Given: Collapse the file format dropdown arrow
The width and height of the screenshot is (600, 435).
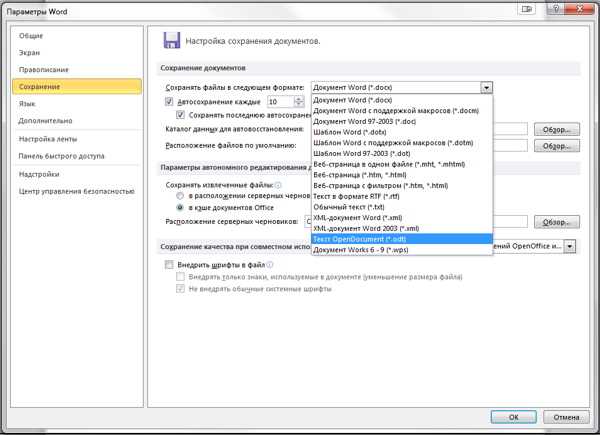Looking at the screenshot, I should click(486, 88).
